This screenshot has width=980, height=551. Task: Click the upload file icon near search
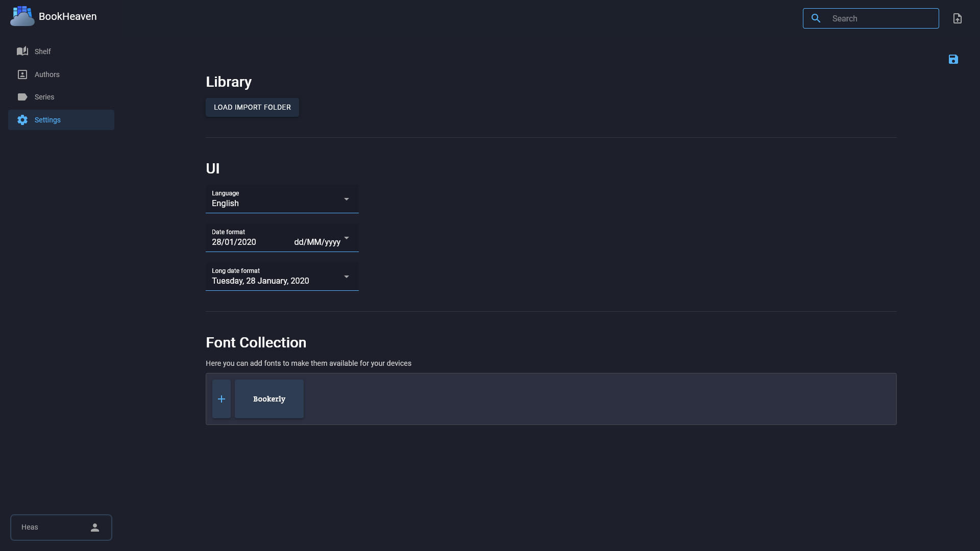[x=958, y=18]
